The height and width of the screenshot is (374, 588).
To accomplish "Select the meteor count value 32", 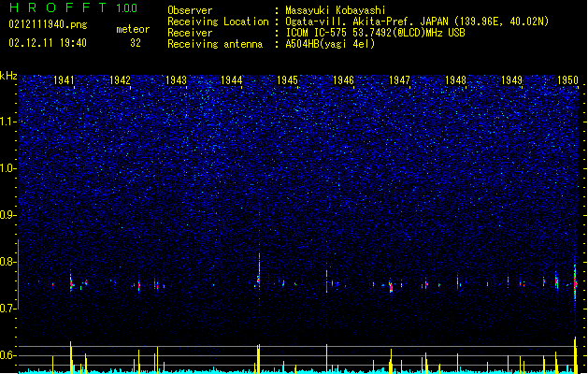I will click(136, 43).
